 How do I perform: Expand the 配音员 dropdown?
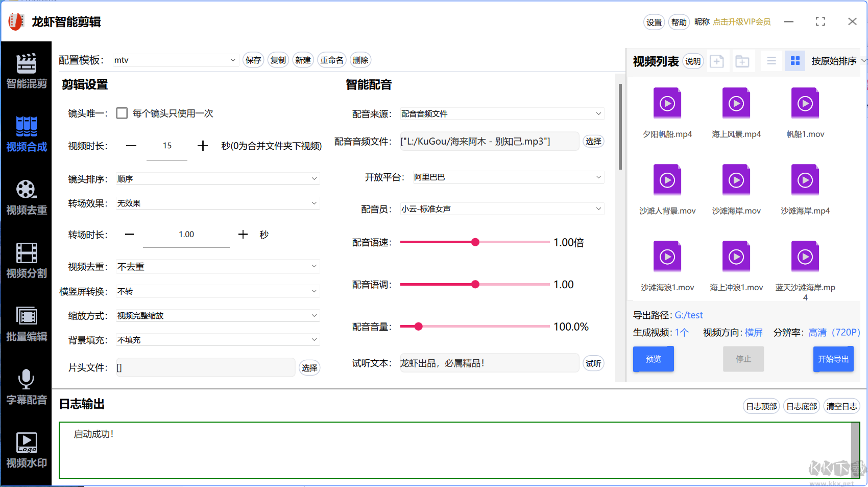click(502, 208)
